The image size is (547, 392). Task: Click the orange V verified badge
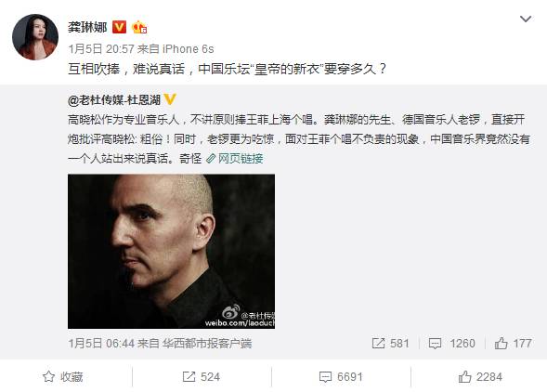[119, 27]
